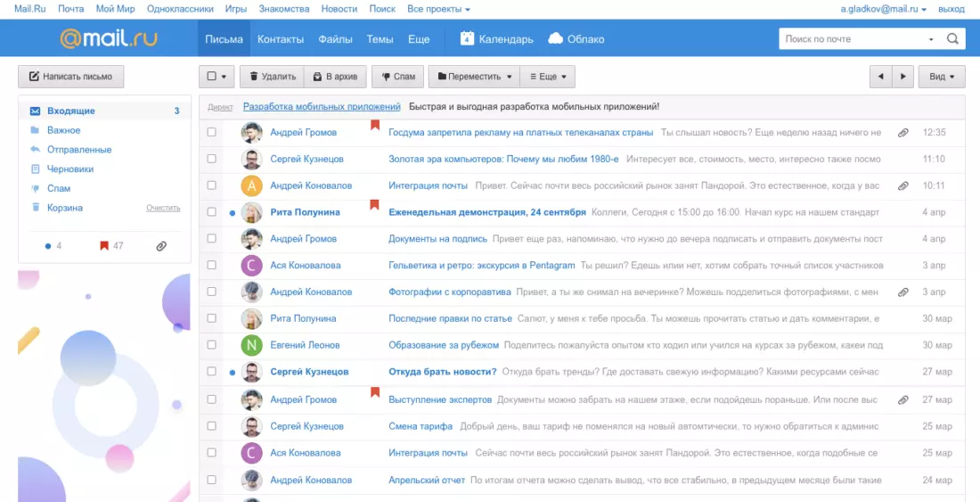Image resolution: width=980 pixels, height=502 pixels.
Task: Click the magnifier search icon
Action: click(x=951, y=38)
